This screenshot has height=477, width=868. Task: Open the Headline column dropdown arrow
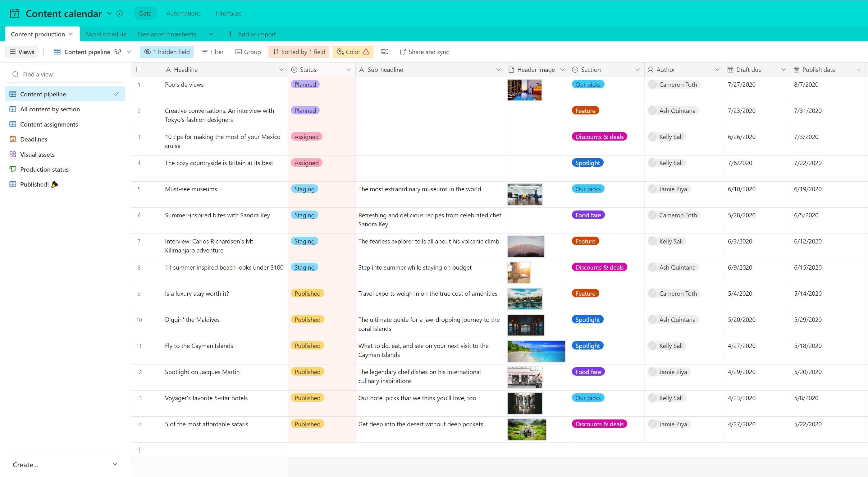(281, 69)
